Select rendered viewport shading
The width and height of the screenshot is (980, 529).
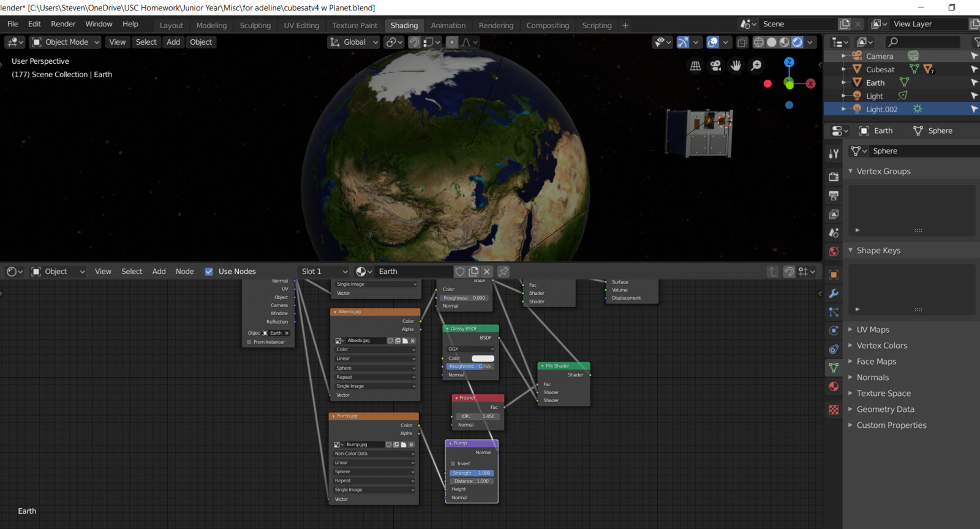pyautogui.click(x=797, y=42)
